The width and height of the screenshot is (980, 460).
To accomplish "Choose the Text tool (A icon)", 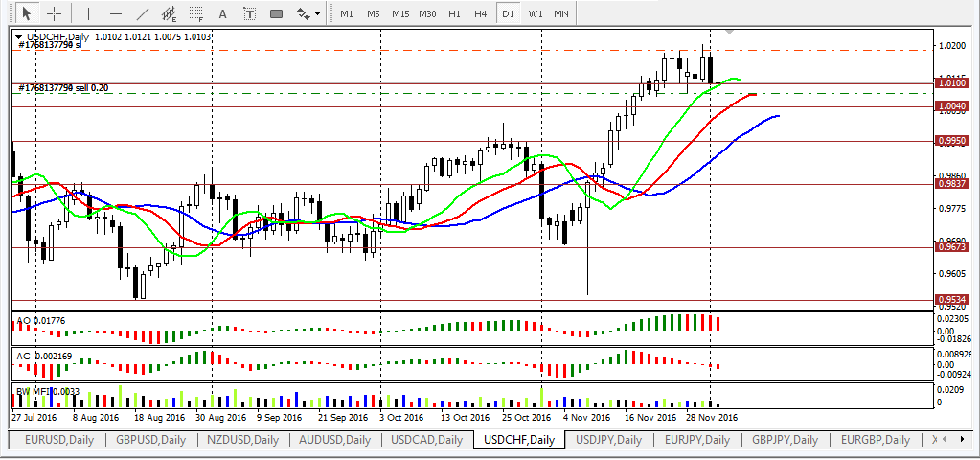I will click(x=222, y=13).
